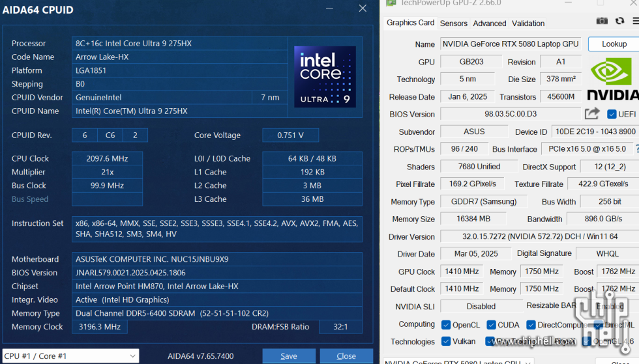Click the Core Voltage value 0.751 V
Viewport: 639px width, 364px height.
(x=291, y=135)
